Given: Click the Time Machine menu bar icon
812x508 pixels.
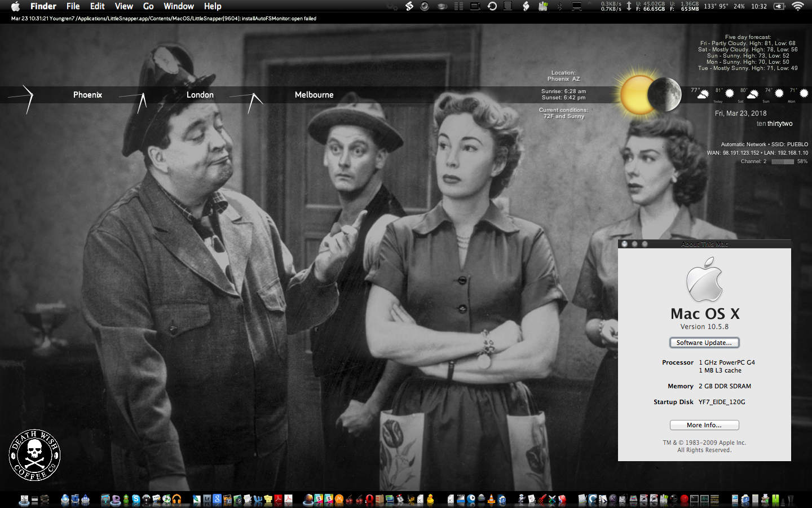Looking at the screenshot, I should pyautogui.click(x=492, y=6).
